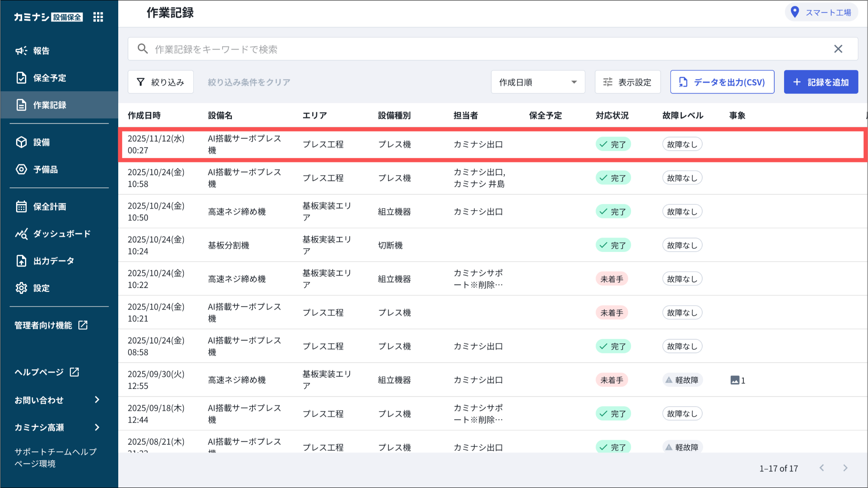Clear the search field with X icon
This screenshot has height=488, width=868.
click(x=838, y=49)
